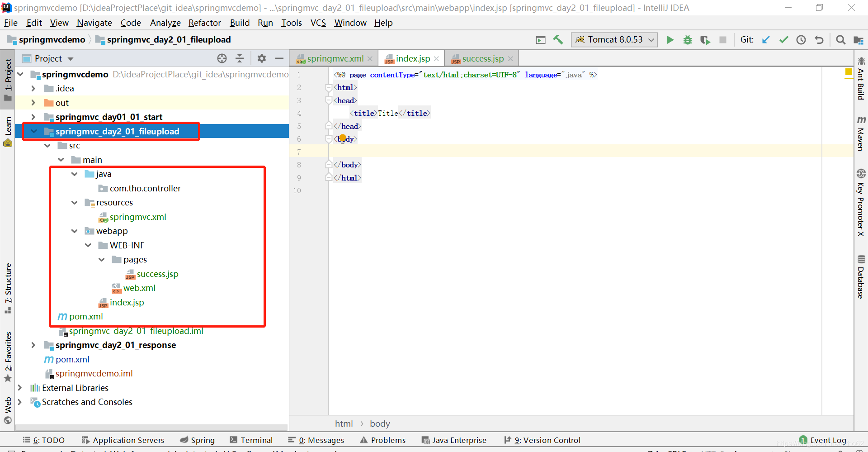Viewport: 868px width, 452px height.
Task: Open Key Promoter X side panel
Action: tap(861, 202)
